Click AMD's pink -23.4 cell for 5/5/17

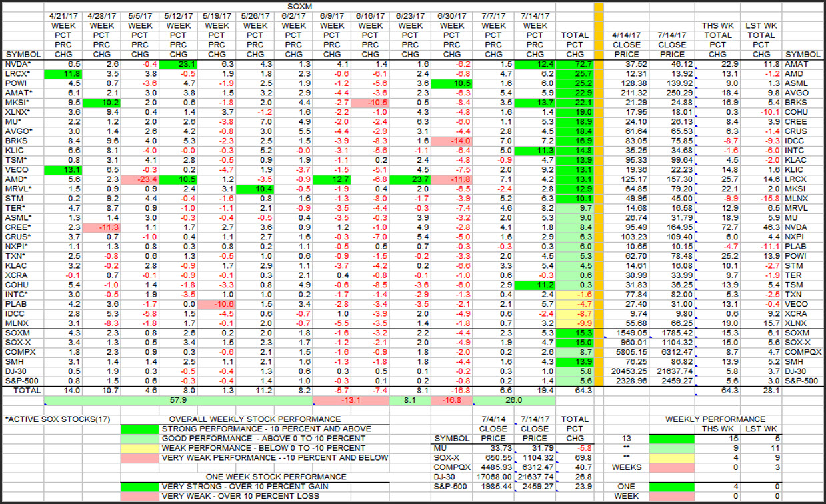(140, 180)
